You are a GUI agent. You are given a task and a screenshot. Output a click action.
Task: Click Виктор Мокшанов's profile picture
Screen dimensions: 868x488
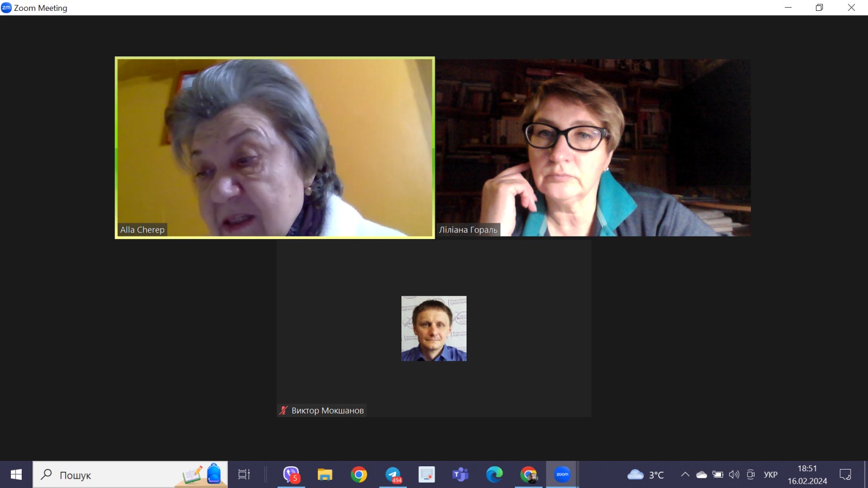(x=433, y=329)
